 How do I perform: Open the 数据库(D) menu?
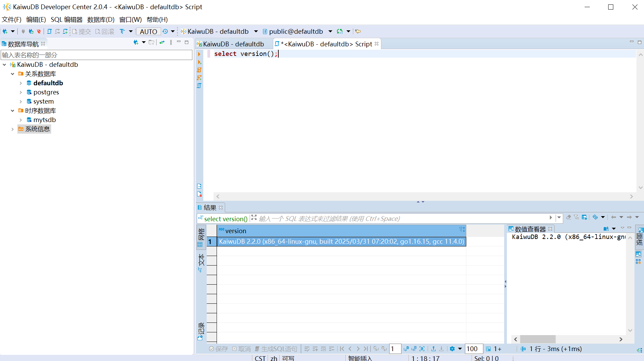coord(101,19)
